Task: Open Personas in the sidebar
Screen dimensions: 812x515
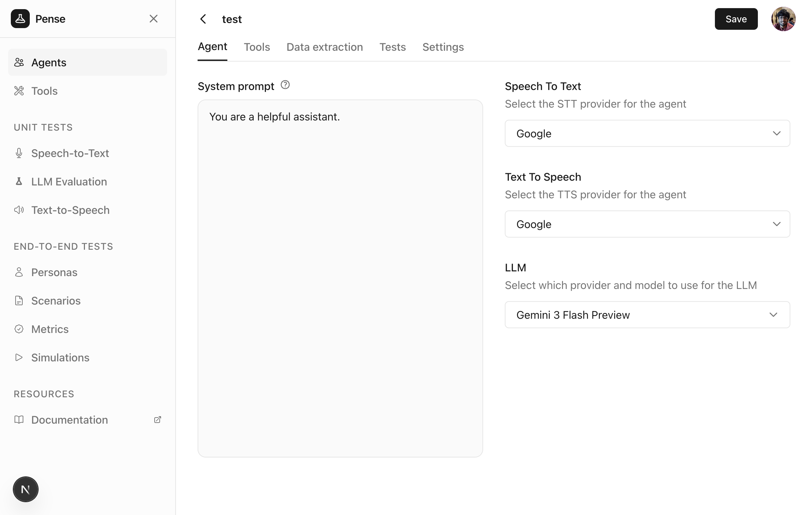Action: [x=54, y=272]
